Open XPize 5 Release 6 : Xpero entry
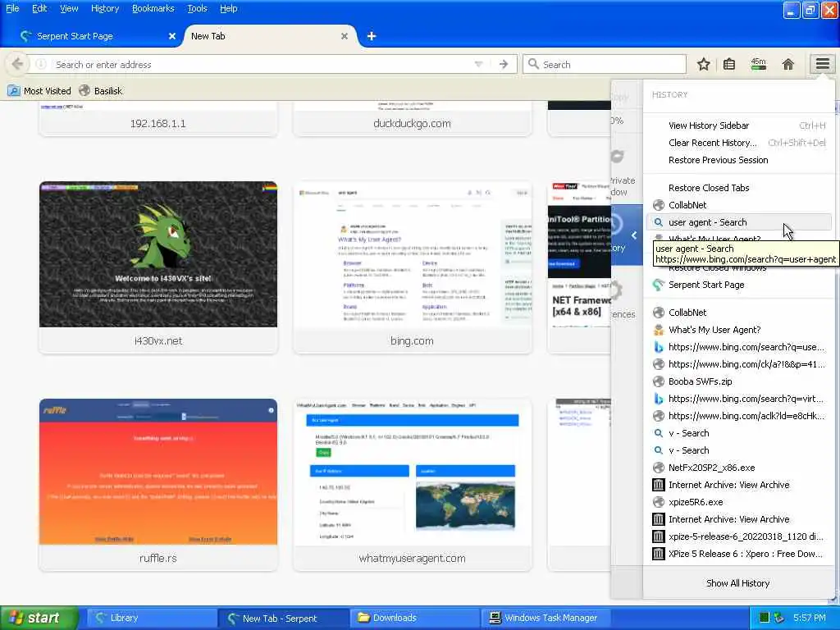This screenshot has width=840, height=630. (739, 554)
